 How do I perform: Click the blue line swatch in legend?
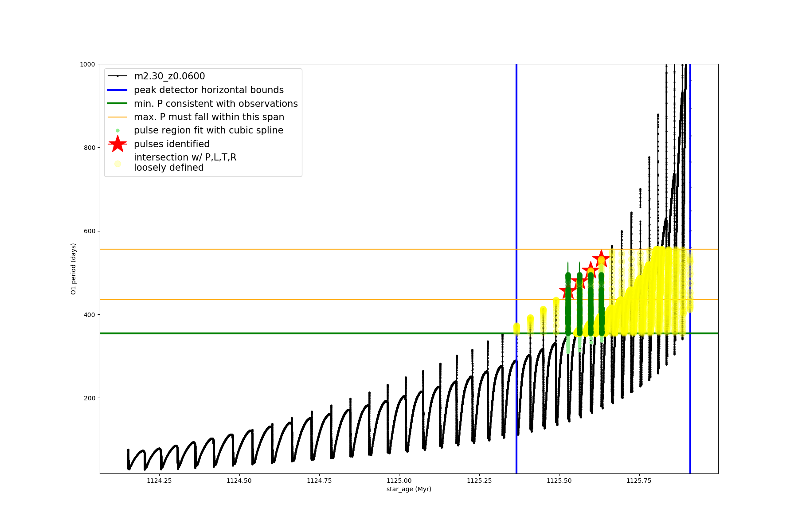click(x=117, y=90)
